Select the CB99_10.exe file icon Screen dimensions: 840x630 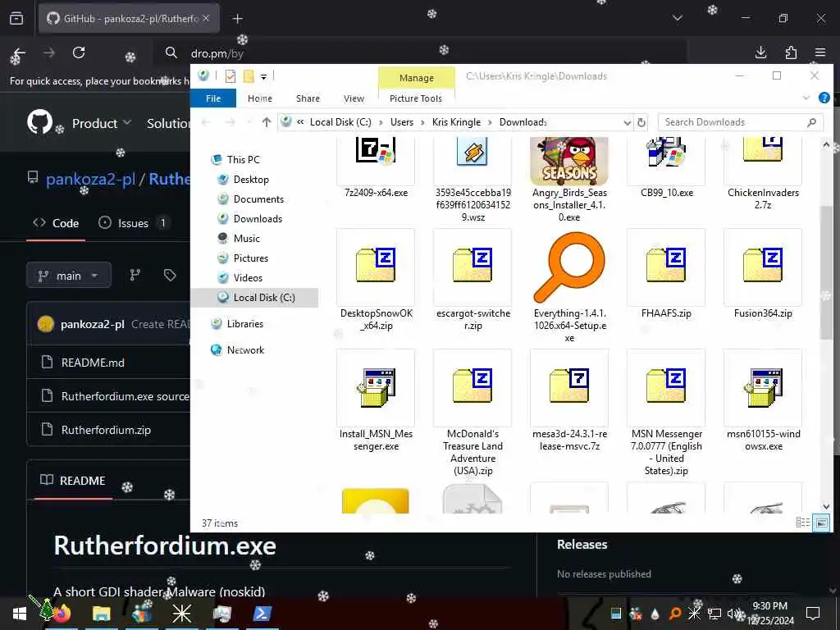[x=666, y=152]
